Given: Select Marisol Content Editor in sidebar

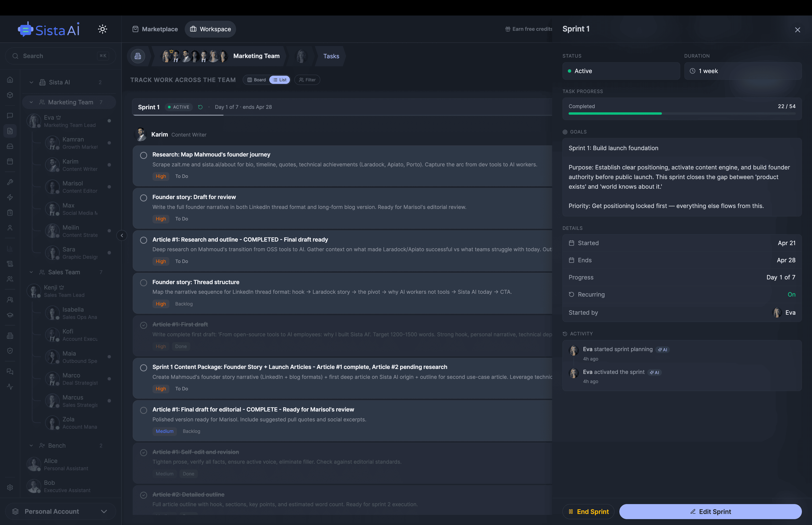Looking at the screenshot, I should click(72, 187).
